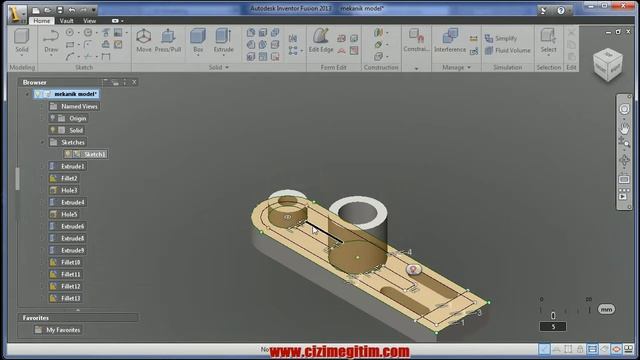The image size is (640, 360).
Task: Switch to the View ribbon tab
Action: [x=89, y=21]
